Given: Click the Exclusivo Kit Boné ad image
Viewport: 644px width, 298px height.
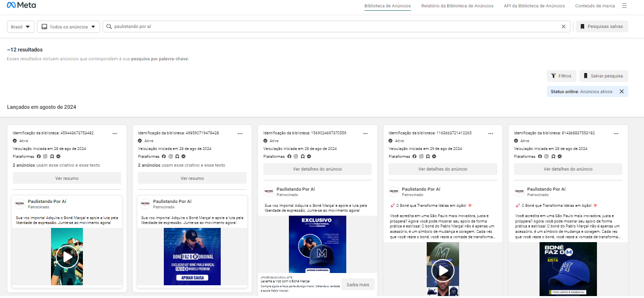Looking at the screenshot, I should (317, 244).
